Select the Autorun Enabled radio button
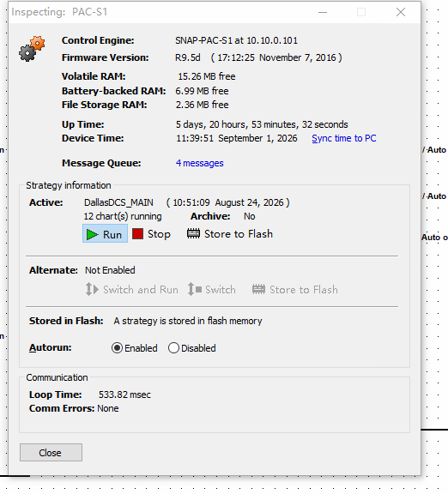 [x=117, y=348]
